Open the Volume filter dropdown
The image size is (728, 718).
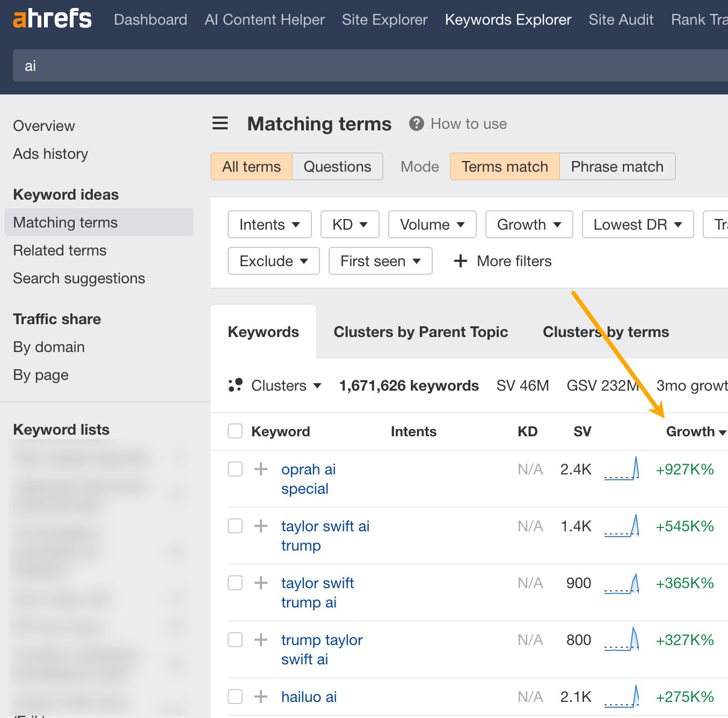tap(432, 224)
